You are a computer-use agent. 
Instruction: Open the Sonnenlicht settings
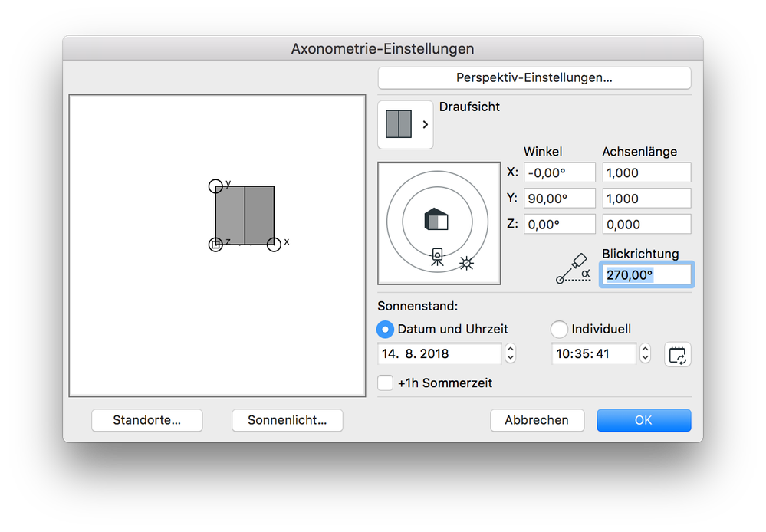click(288, 420)
